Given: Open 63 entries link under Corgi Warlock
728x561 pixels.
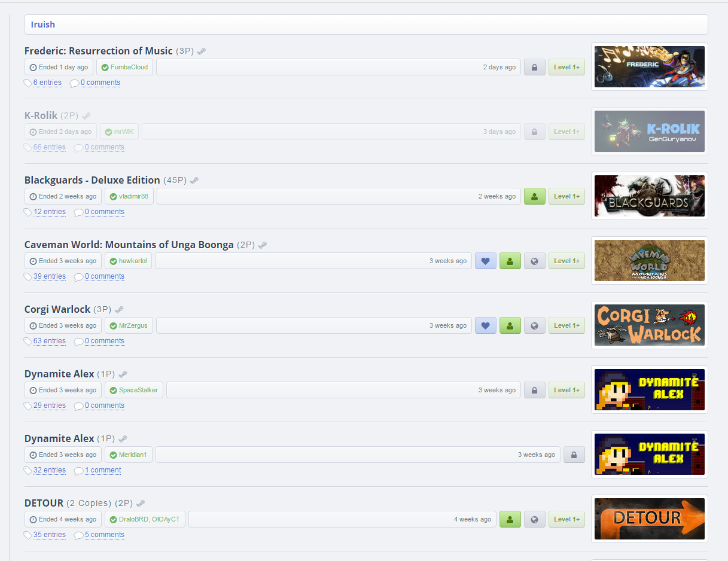Looking at the screenshot, I should point(50,341).
